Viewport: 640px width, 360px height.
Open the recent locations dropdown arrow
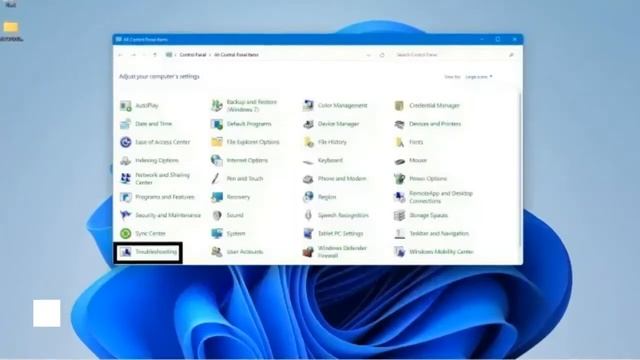[x=144, y=55]
